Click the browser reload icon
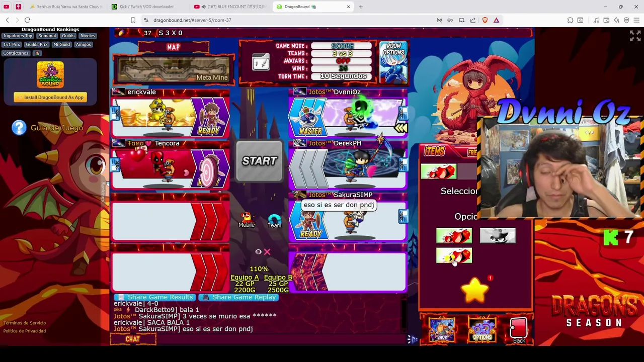 (x=27, y=20)
